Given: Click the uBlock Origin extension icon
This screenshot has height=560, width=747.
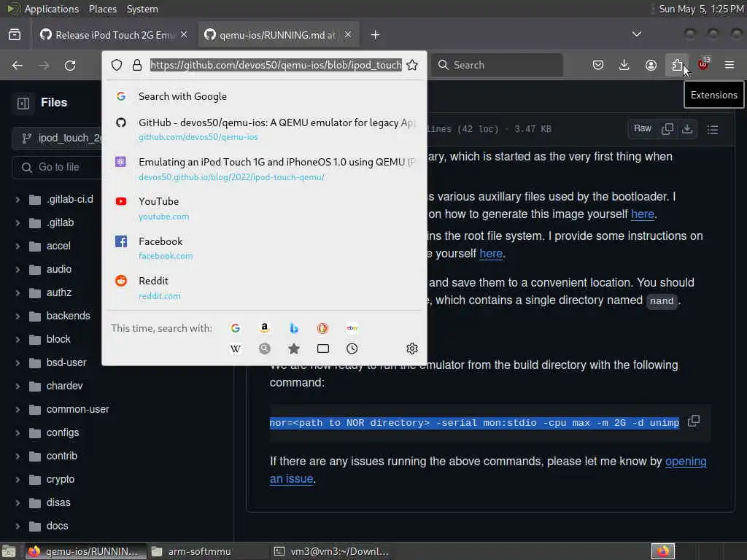Looking at the screenshot, I should click(703, 64).
